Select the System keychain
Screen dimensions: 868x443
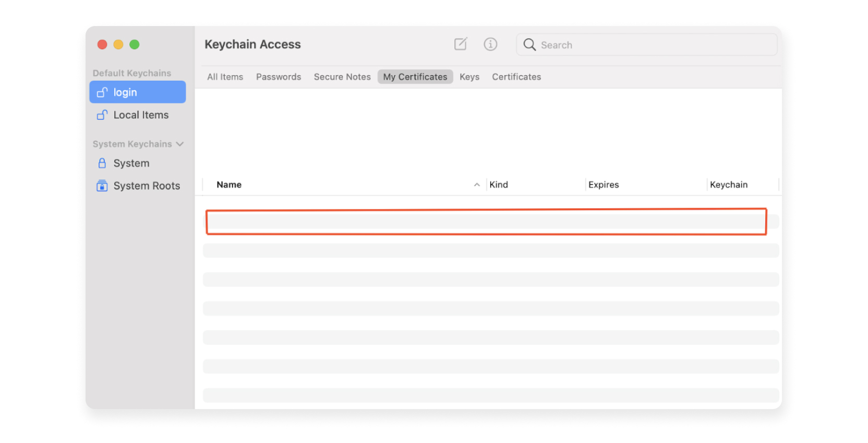(x=138, y=164)
